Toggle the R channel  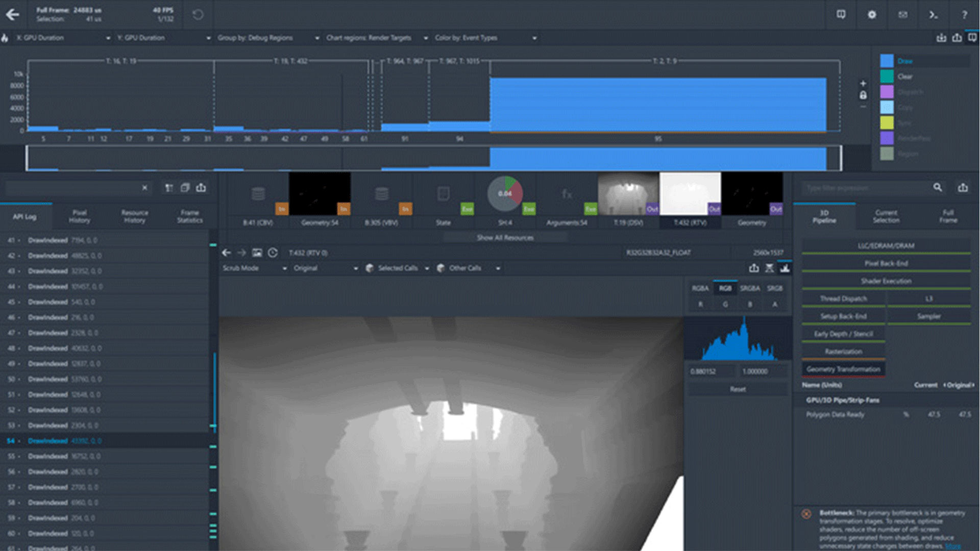[700, 305]
